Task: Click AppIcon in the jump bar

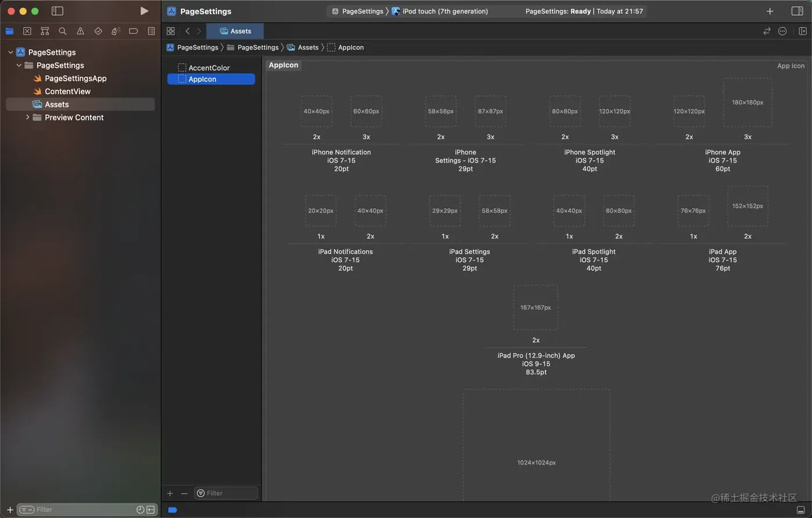Action: [346, 48]
